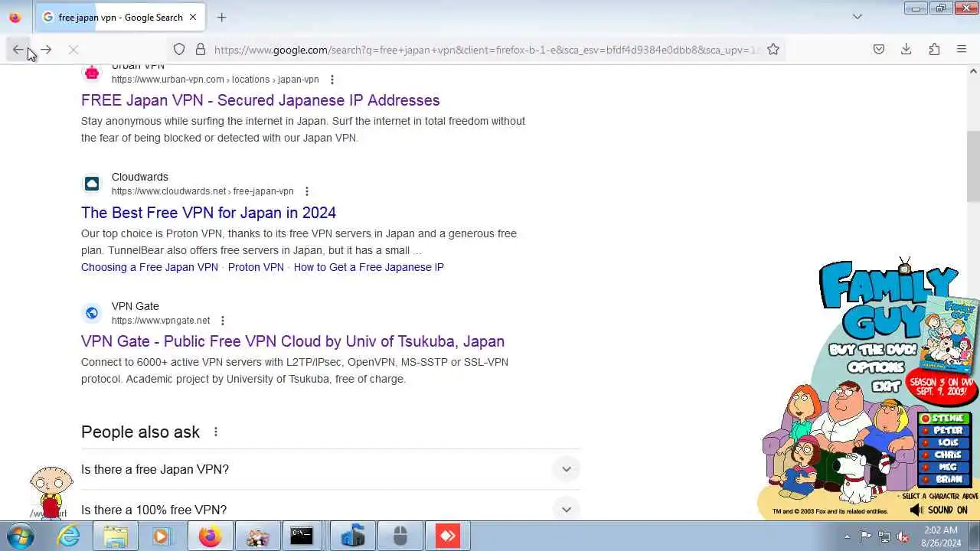Click the page vertical scrollbar thumb
The width and height of the screenshot is (980, 551).
click(974, 166)
